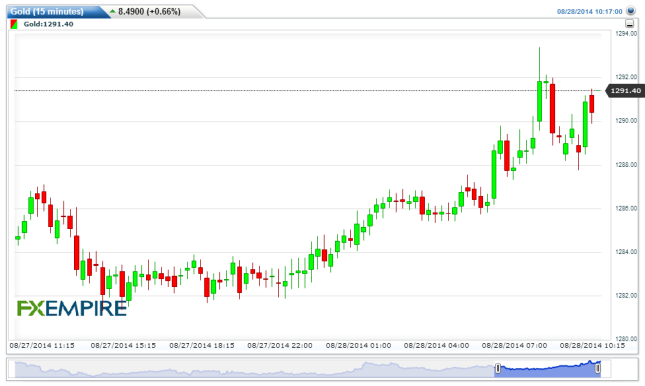Image resolution: width=645 pixels, height=386 pixels.
Task: Click the 1294.00 price axis label
Action: (x=626, y=34)
